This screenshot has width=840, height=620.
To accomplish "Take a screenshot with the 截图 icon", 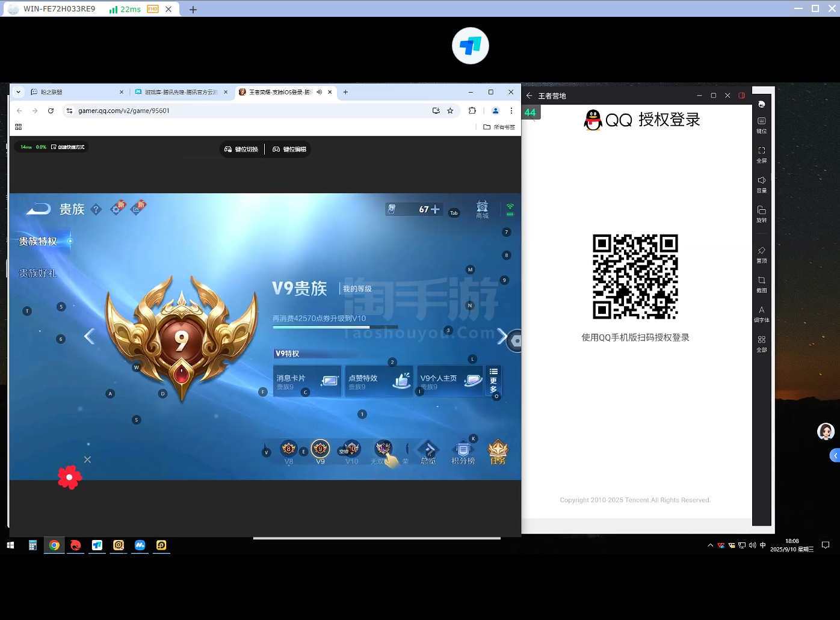I will pyautogui.click(x=761, y=284).
